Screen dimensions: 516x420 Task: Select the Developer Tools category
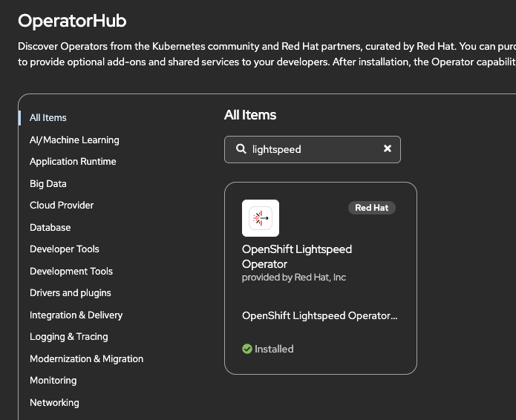[x=64, y=249]
